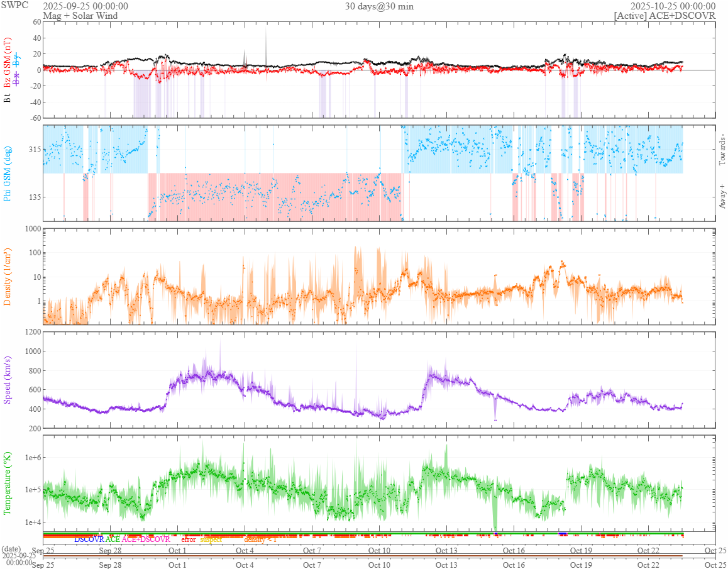Click the 135 tick on Phi axis
This screenshot has width=728, height=569.
[x=35, y=197]
